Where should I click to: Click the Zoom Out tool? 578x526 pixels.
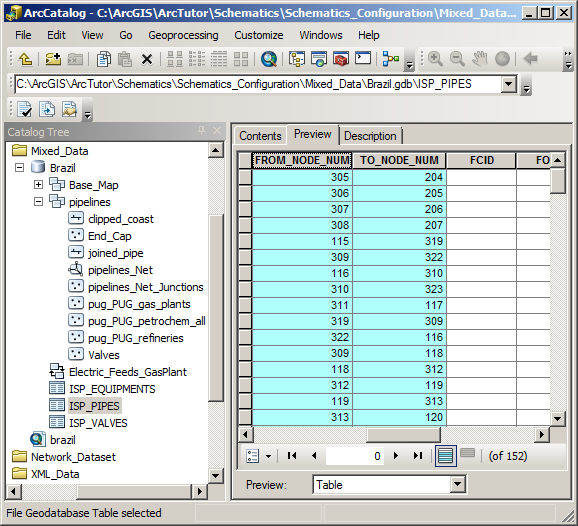point(457,59)
